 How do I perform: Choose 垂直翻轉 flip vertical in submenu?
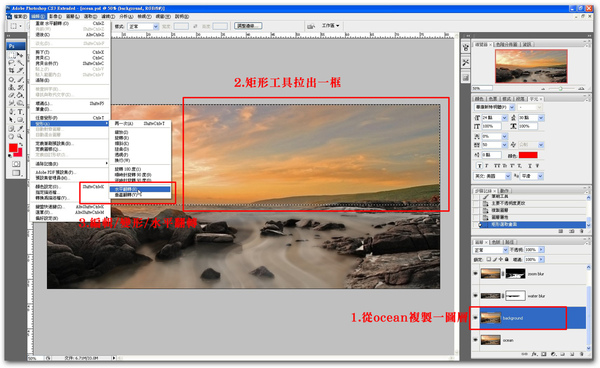(140, 195)
